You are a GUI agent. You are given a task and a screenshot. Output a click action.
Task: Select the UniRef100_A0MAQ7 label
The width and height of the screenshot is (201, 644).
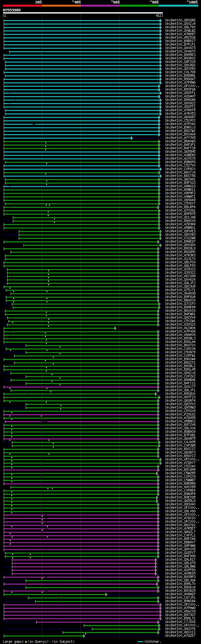pos(180,594)
